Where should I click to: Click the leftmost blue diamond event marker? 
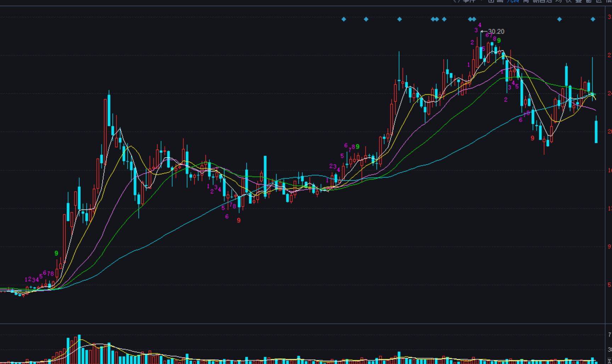(344, 19)
